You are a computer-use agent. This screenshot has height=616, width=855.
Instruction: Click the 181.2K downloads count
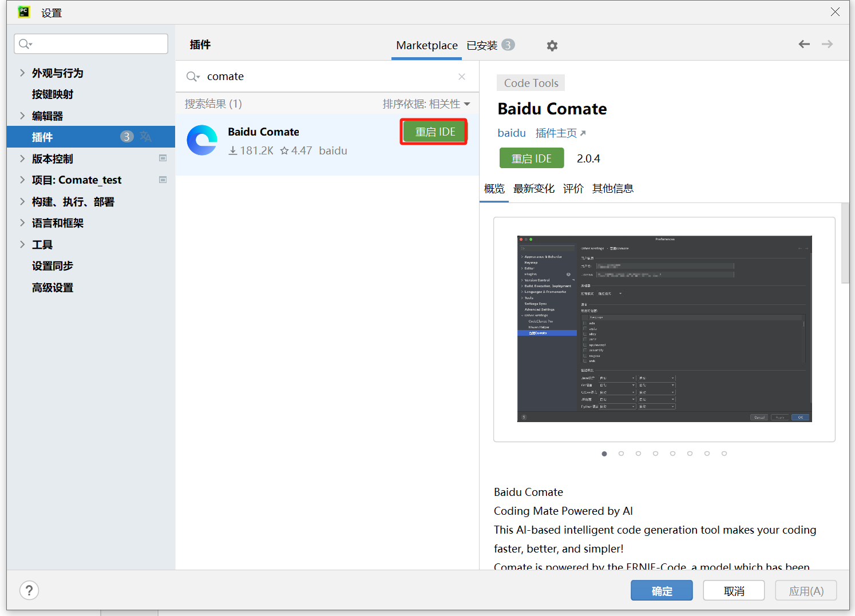pyautogui.click(x=251, y=151)
